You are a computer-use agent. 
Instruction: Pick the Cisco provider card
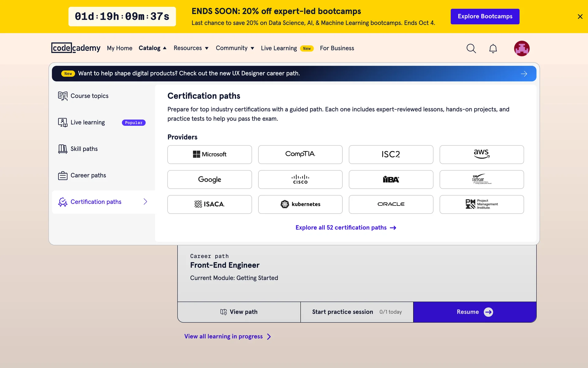point(300,179)
